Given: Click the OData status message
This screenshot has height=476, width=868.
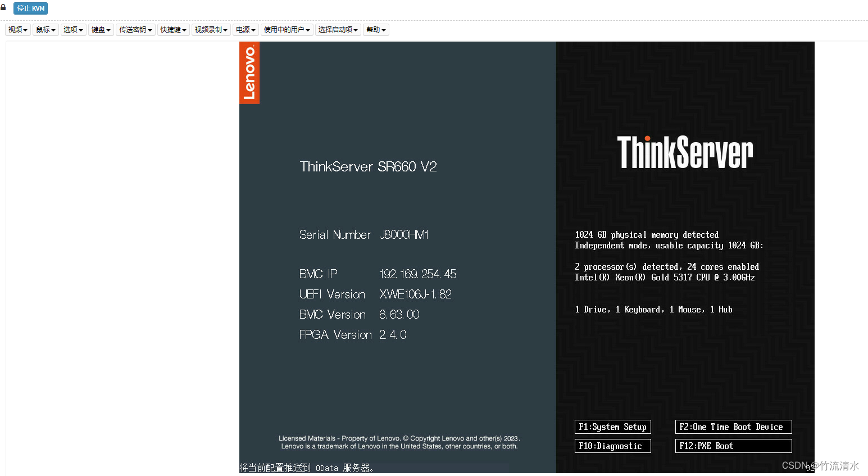Looking at the screenshot, I should (307, 468).
